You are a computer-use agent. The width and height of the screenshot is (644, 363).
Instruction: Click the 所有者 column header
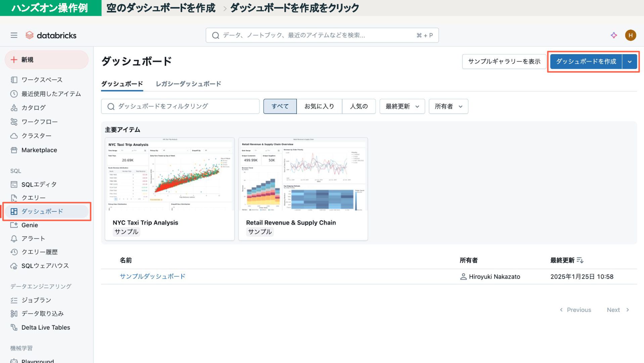(469, 260)
